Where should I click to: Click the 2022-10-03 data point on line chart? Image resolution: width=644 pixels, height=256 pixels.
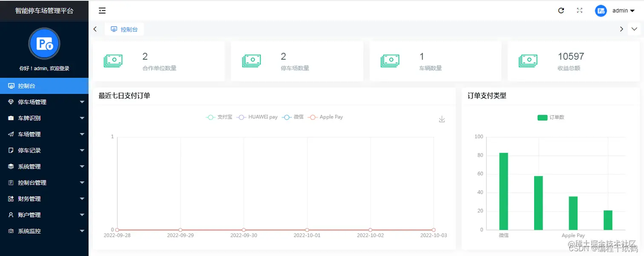434,230
